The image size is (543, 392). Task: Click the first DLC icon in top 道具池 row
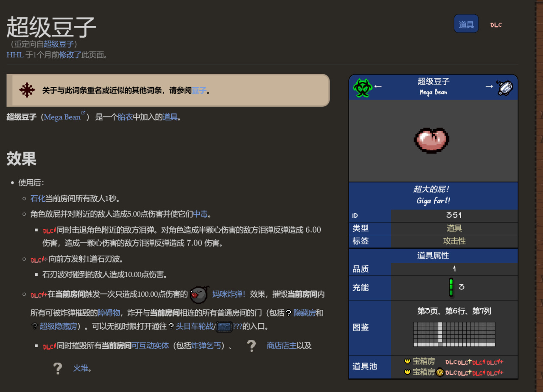(451, 362)
